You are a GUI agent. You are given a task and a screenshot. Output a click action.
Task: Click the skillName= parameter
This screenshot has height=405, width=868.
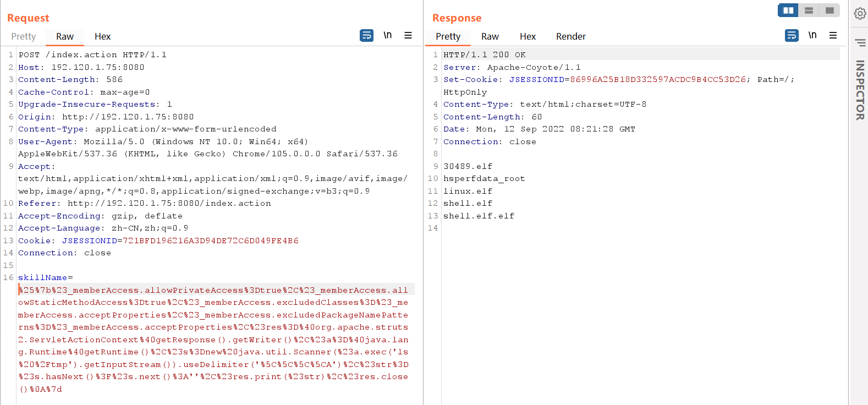pyautogui.click(x=46, y=278)
